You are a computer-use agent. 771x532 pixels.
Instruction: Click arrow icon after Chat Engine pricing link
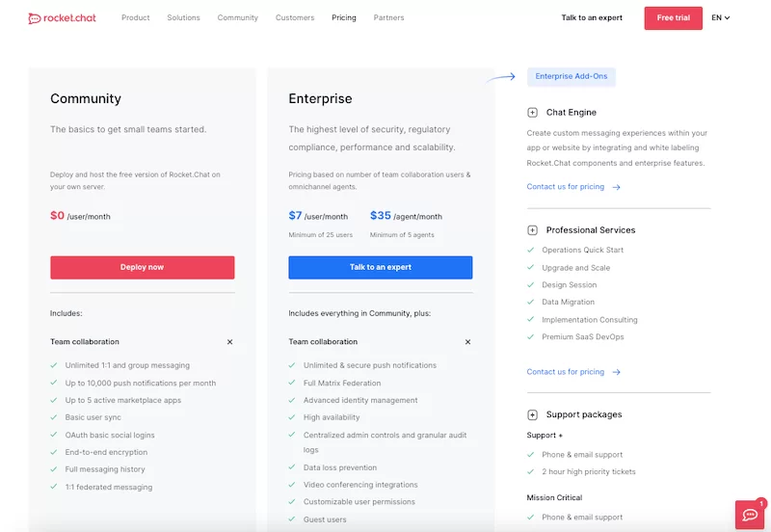click(x=616, y=187)
